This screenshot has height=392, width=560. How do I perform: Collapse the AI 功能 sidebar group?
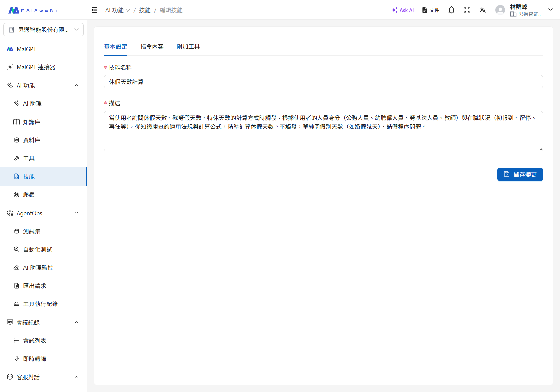[x=76, y=85]
